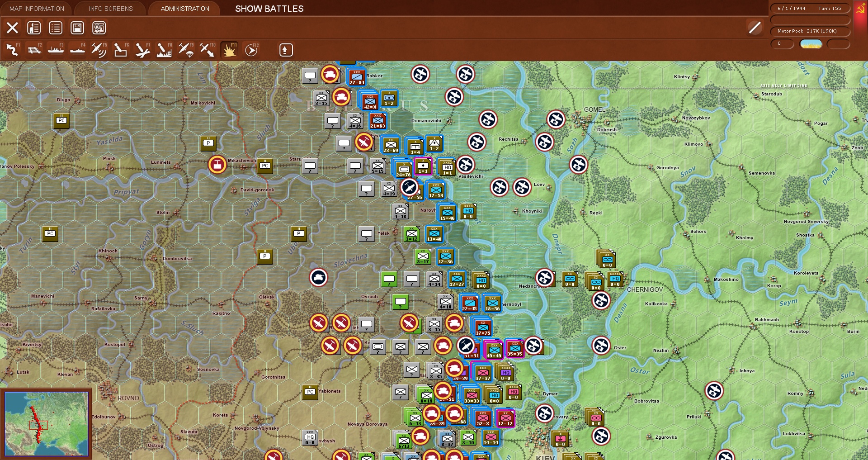
Task: Select the F9 air transport parachute icon
Action: coord(186,50)
